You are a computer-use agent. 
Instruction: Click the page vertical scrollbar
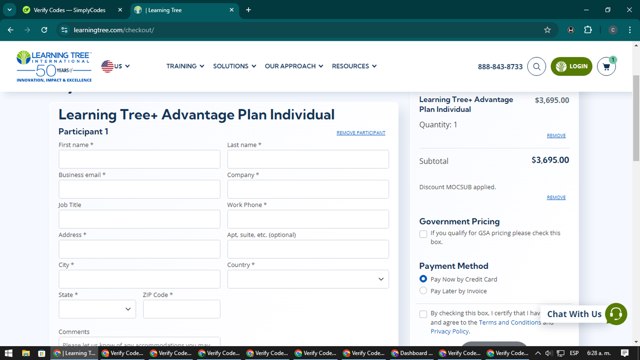pyautogui.click(x=636, y=118)
